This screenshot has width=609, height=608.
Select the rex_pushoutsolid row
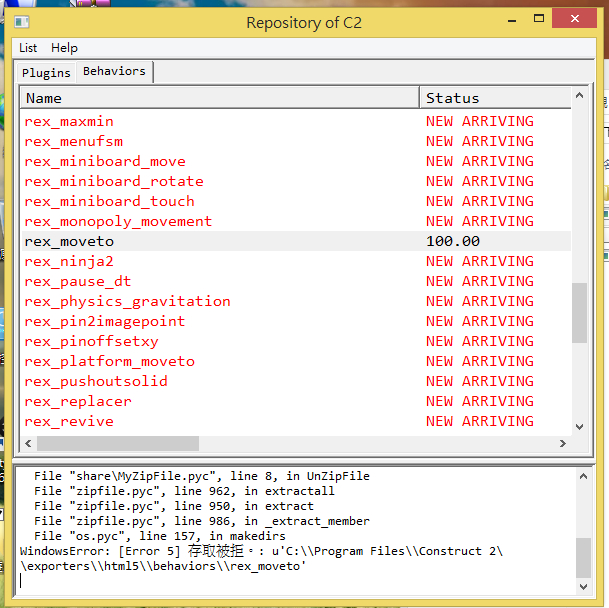[296, 382]
